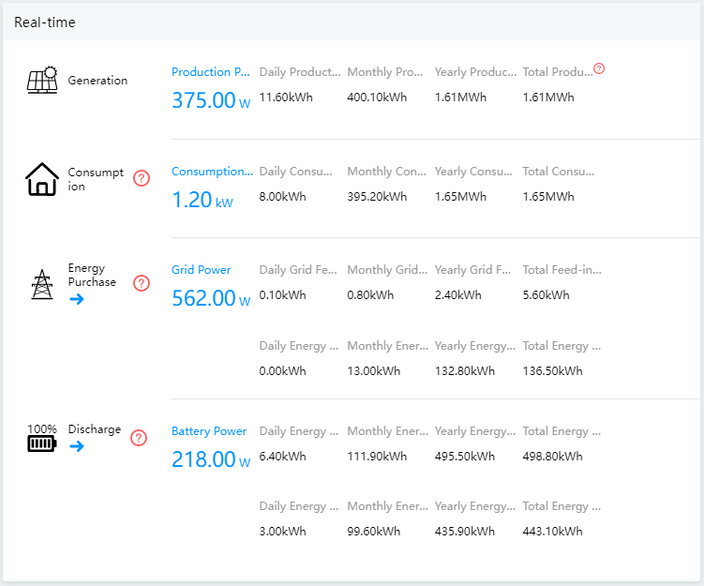704x586 pixels.
Task: Open the help icon beside Consumption
Action: pos(141,178)
